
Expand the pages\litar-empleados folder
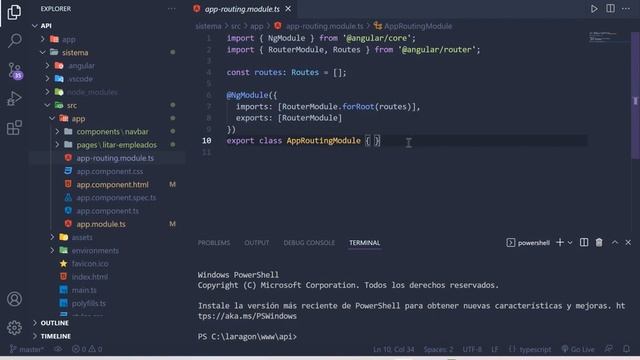tap(57, 144)
